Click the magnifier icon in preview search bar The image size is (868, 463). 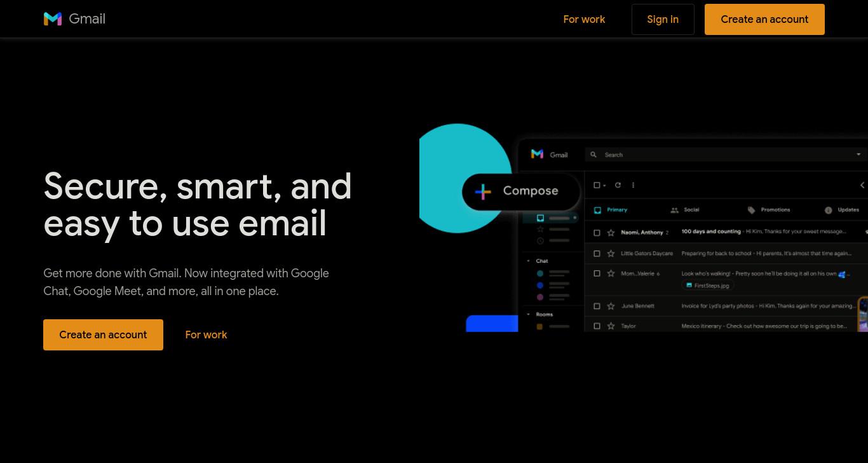[593, 155]
